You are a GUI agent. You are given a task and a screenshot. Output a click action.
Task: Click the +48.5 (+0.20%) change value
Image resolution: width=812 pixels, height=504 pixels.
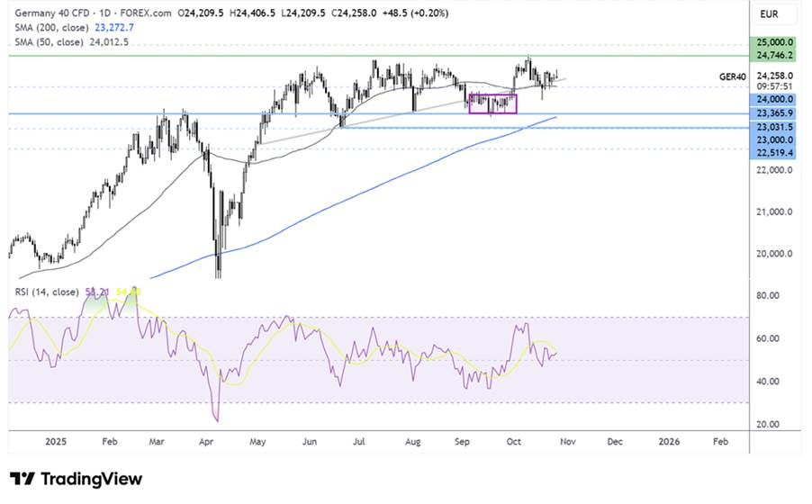(x=415, y=13)
